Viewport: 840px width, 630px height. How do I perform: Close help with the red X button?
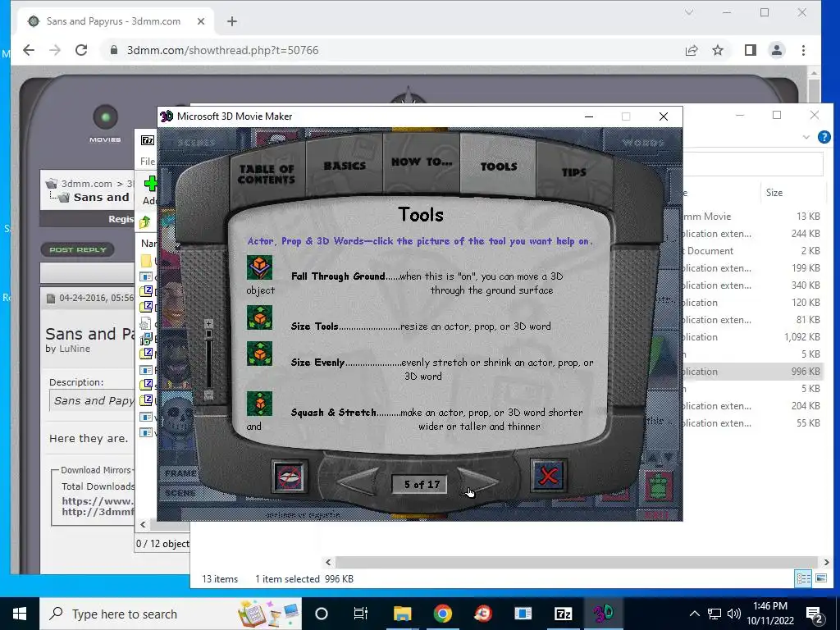click(x=548, y=475)
